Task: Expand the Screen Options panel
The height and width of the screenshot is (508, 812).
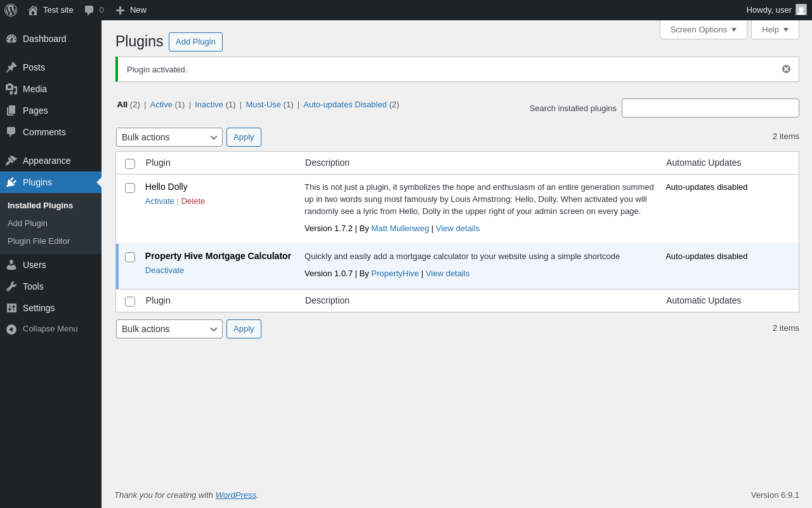Action: pyautogui.click(x=703, y=29)
